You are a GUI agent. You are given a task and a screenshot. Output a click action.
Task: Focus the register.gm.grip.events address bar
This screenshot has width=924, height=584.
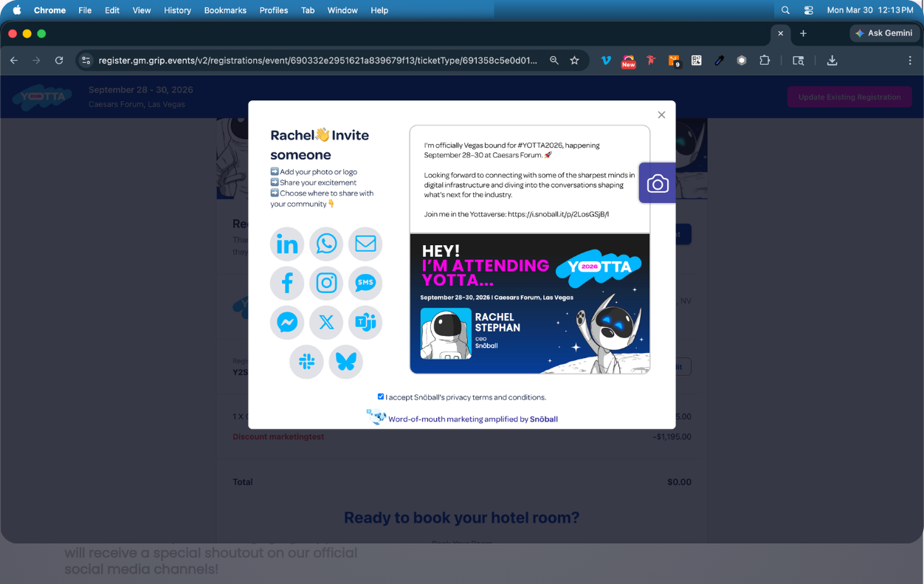[318, 61]
